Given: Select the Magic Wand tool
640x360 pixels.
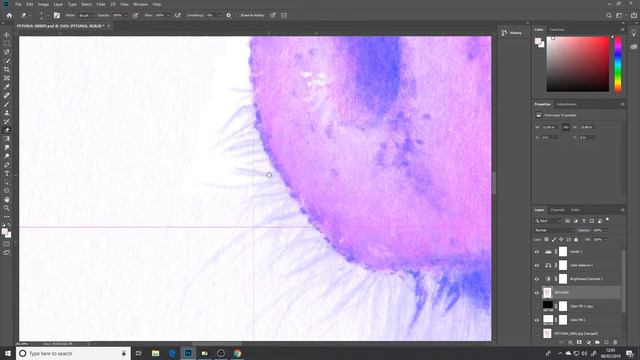Looking at the screenshot, I should pyautogui.click(x=7, y=61).
